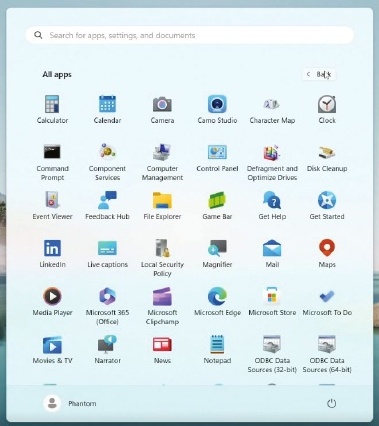Viewport: 379px width, 426px height.
Task: Open Live captions
Action: point(107,253)
